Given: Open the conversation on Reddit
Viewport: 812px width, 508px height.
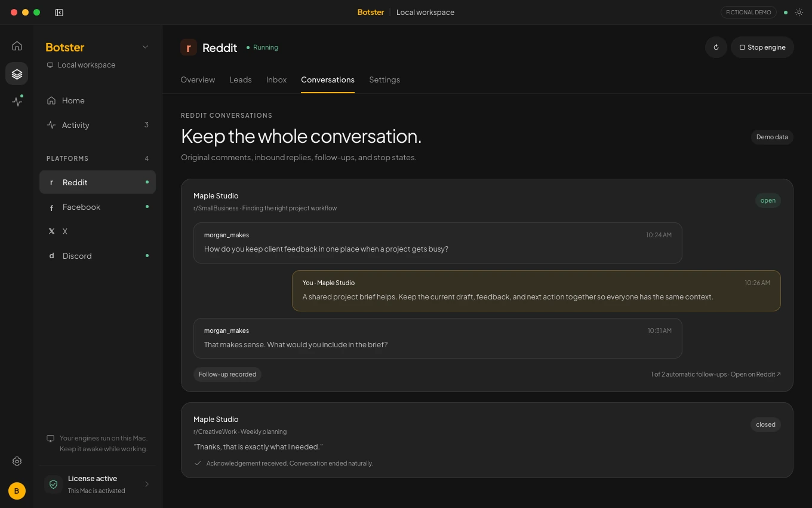Looking at the screenshot, I should pyautogui.click(x=756, y=374).
